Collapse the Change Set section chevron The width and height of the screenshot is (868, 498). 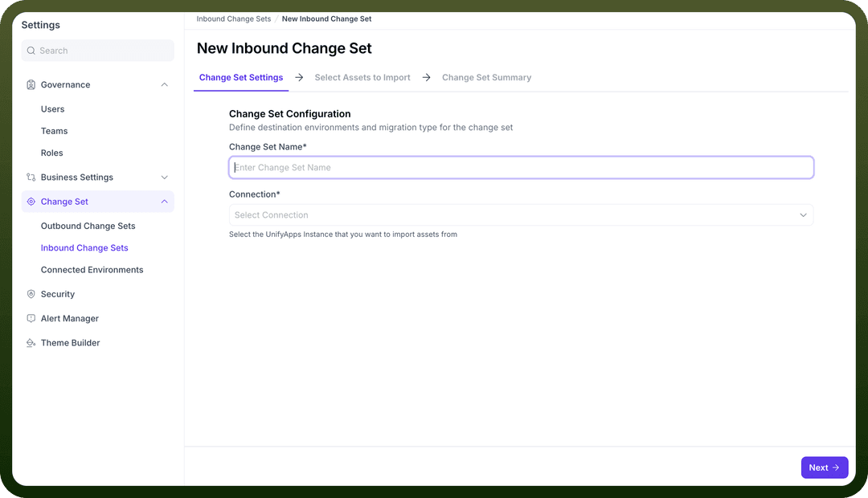(165, 202)
